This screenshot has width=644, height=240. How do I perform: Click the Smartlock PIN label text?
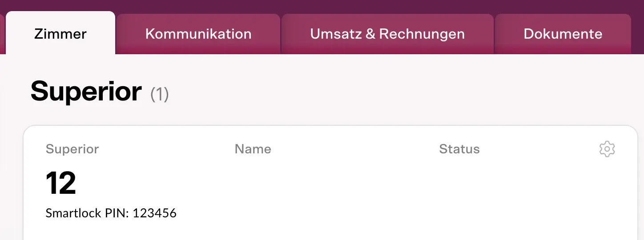tap(87, 213)
